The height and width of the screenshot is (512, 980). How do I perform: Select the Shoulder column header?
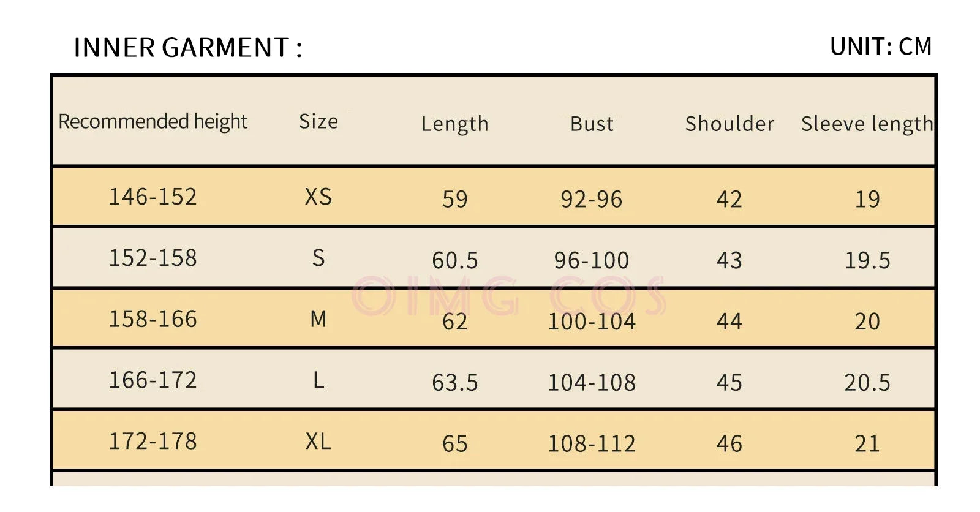(x=729, y=124)
